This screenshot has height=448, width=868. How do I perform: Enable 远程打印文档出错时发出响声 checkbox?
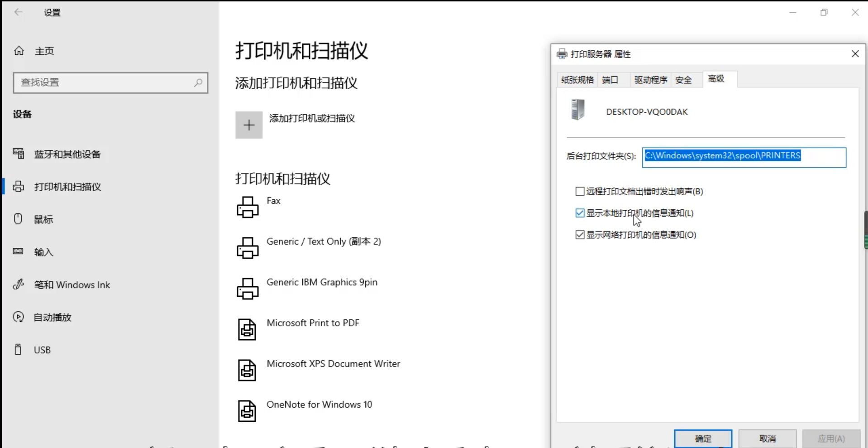click(580, 191)
